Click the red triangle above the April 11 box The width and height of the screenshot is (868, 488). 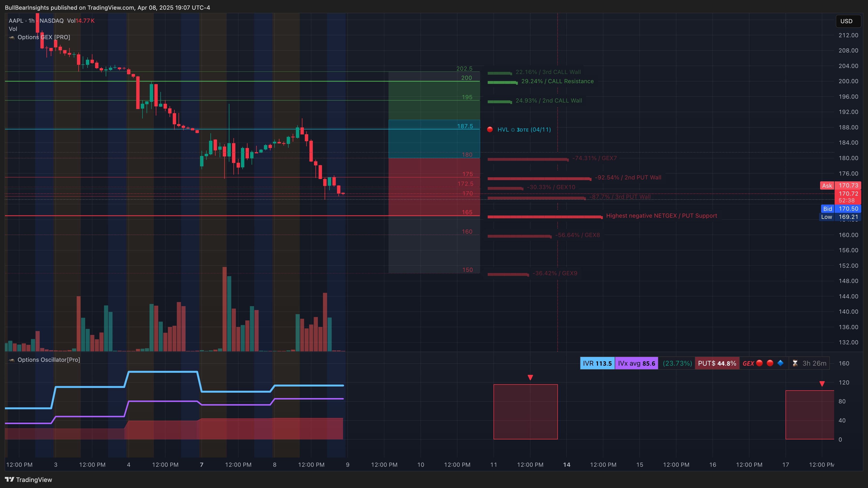point(530,377)
